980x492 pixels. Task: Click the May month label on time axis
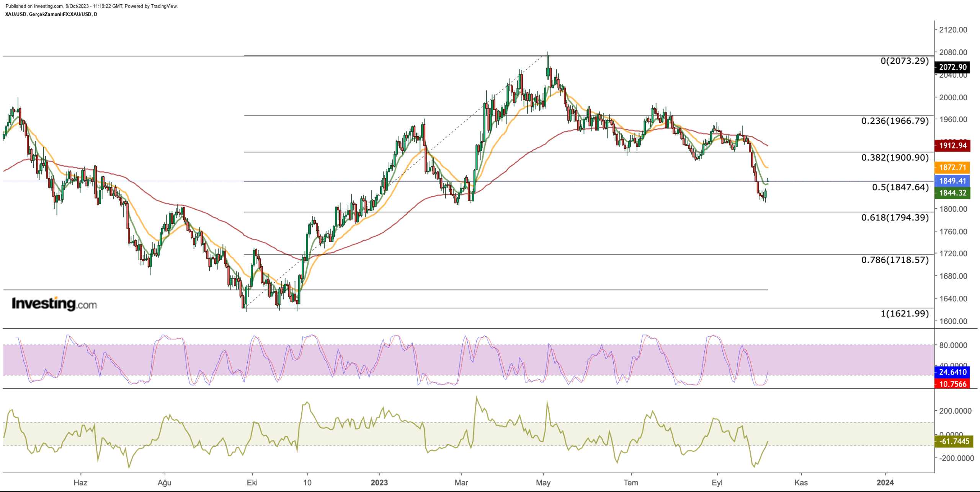coord(543,483)
